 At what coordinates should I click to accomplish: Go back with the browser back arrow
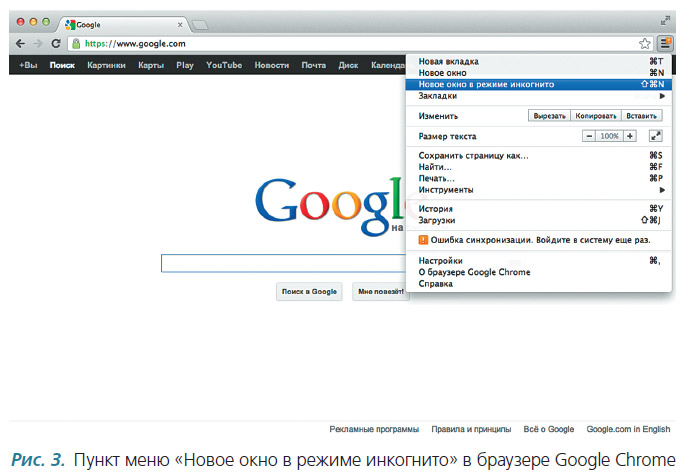pyautogui.click(x=20, y=43)
